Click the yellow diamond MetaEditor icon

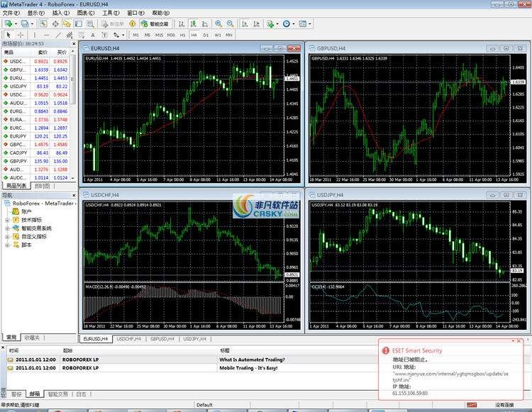point(133,23)
